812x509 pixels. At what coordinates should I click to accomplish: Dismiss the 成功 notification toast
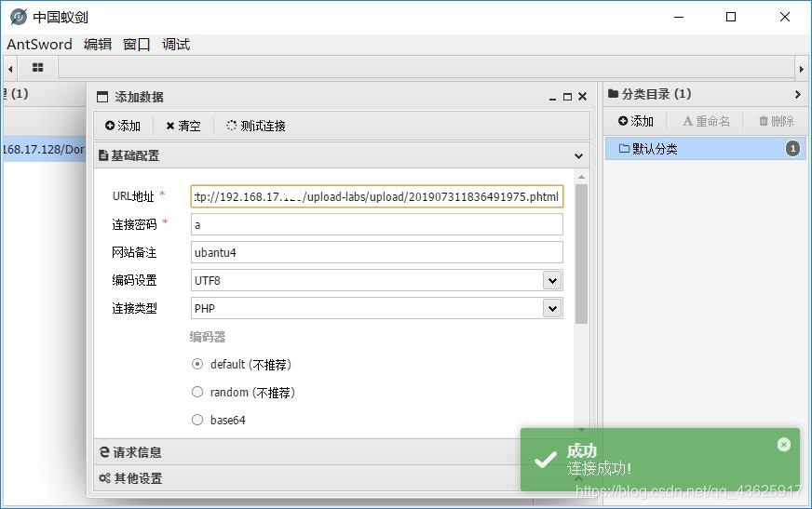pos(784,445)
